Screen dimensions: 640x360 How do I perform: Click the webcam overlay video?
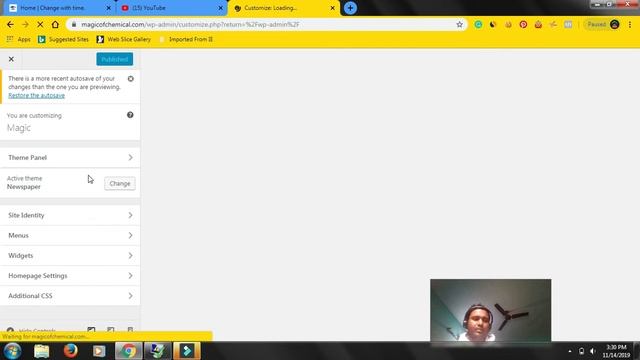coord(491,310)
